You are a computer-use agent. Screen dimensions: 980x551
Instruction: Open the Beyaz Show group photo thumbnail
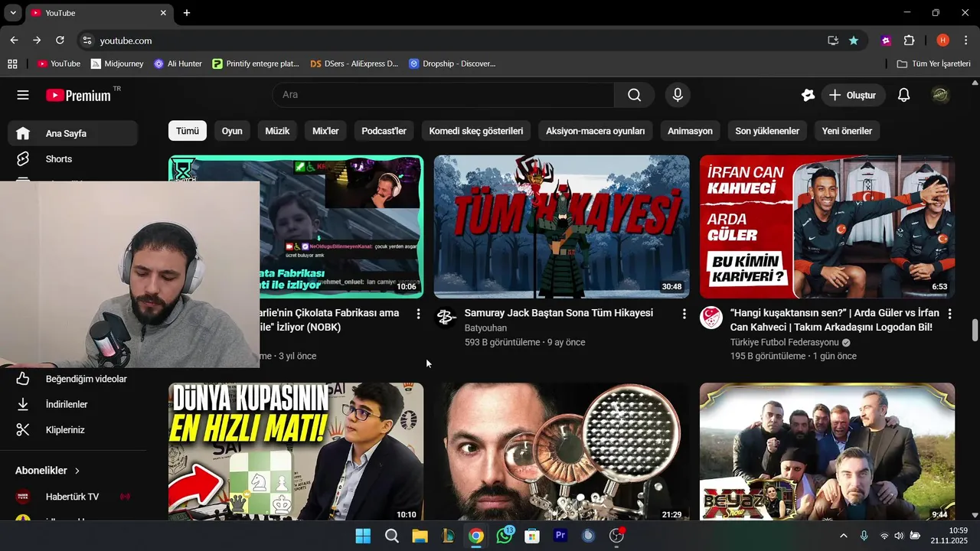coord(827,452)
